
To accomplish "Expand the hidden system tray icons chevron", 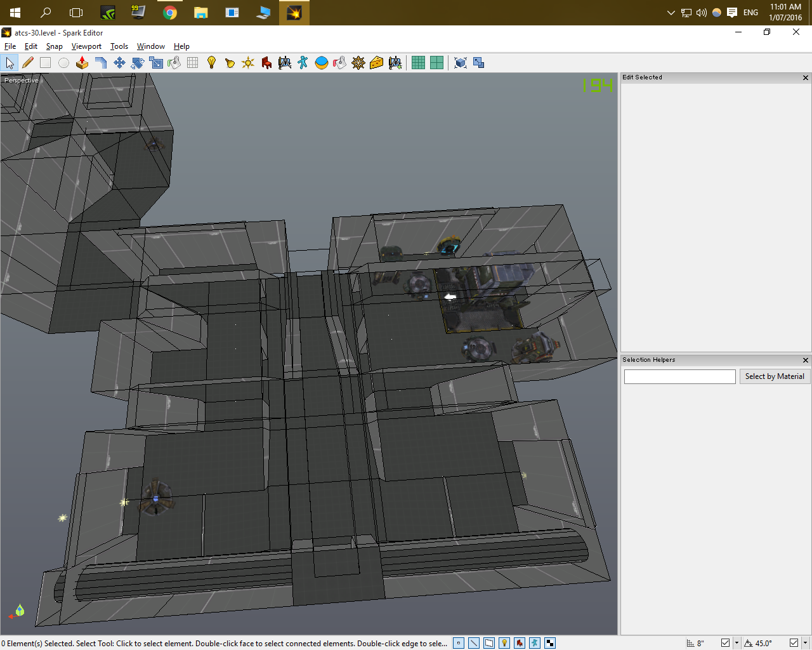I will pos(671,13).
